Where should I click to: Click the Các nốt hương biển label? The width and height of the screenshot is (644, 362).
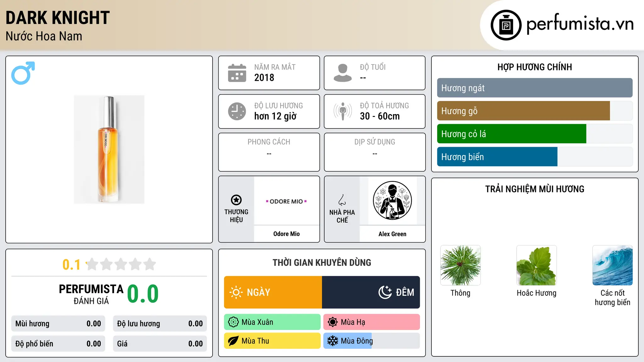point(613,298)
